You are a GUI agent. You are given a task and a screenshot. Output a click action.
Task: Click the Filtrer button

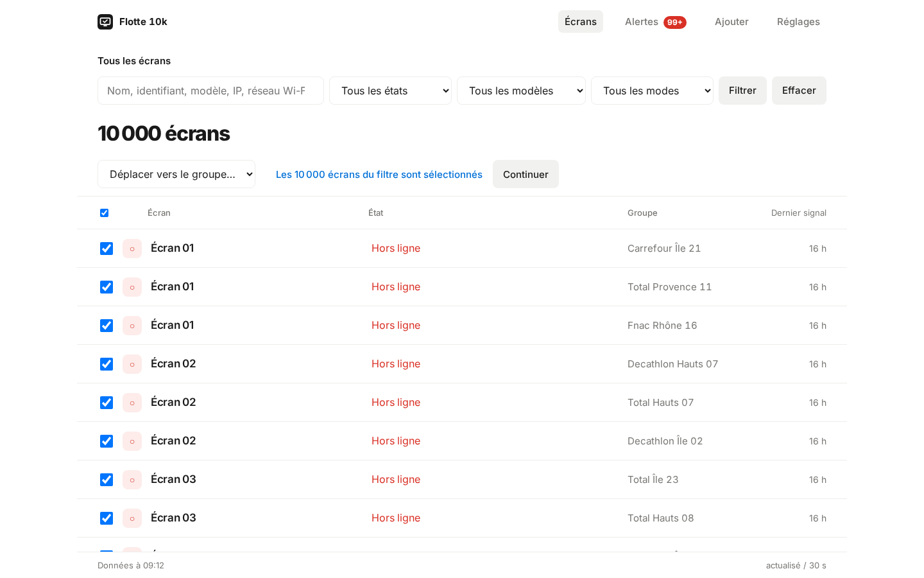point(742,91)
